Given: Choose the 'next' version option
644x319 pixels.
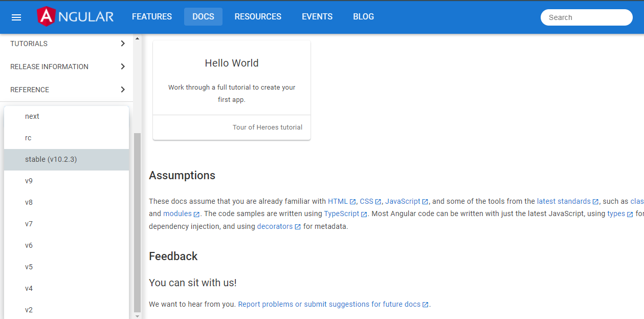Looking at the screenshot, I should (66, 116).
